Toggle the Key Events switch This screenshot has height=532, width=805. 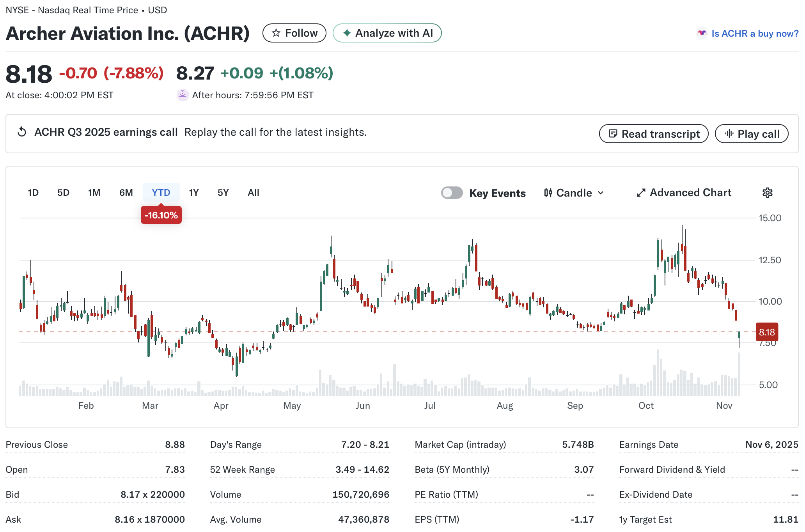[452, 193]
